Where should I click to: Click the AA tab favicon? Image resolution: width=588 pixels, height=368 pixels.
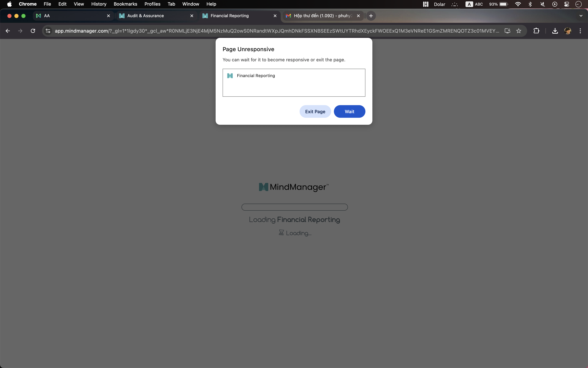[x=38, y=16]
